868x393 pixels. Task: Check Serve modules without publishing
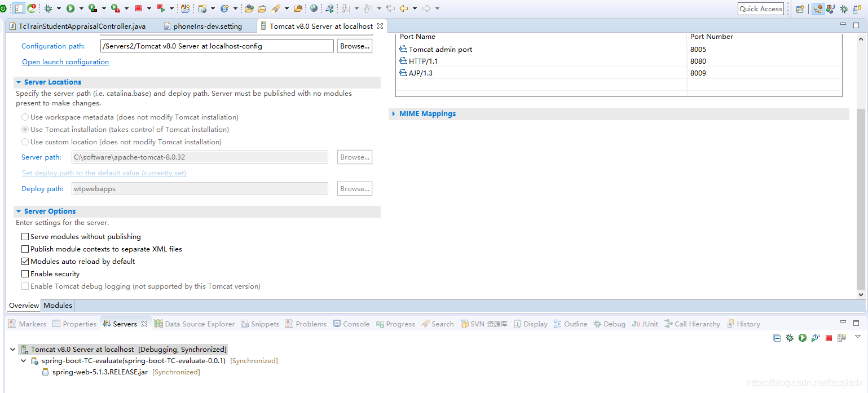(x=25, y=237)
